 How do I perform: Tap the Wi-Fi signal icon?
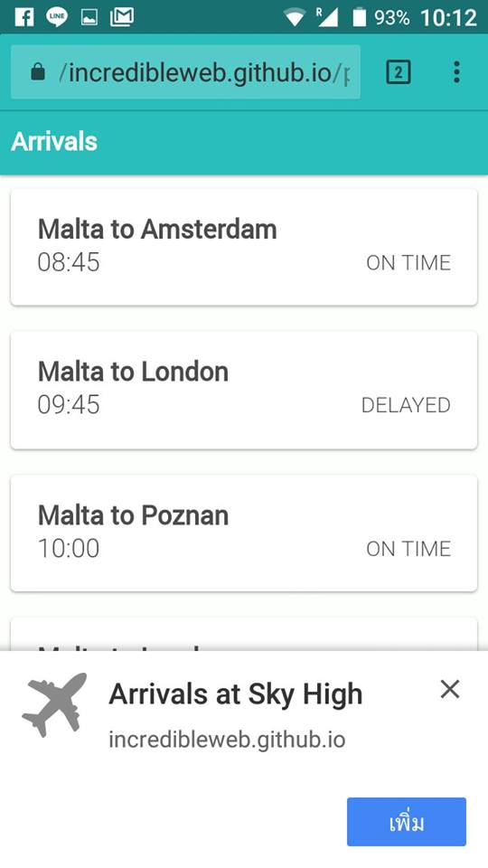tap(295, 18)
